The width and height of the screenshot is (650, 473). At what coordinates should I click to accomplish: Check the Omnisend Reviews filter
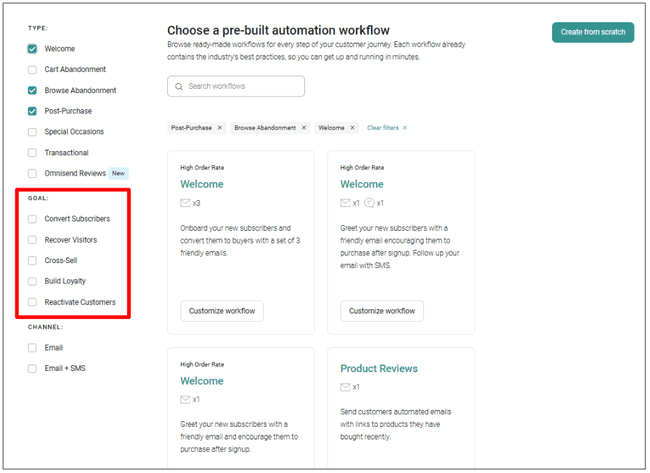33,174
